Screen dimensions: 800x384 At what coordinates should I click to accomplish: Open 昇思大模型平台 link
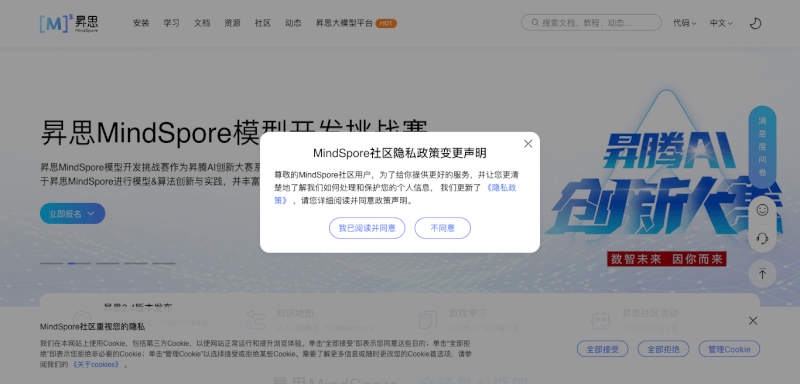[344, 23]
